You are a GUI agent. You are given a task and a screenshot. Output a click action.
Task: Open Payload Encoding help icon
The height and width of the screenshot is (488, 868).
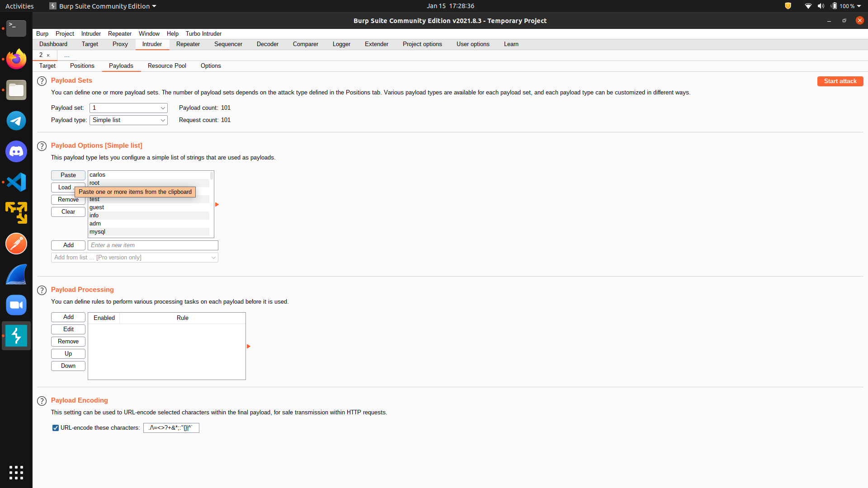[42, 401]
